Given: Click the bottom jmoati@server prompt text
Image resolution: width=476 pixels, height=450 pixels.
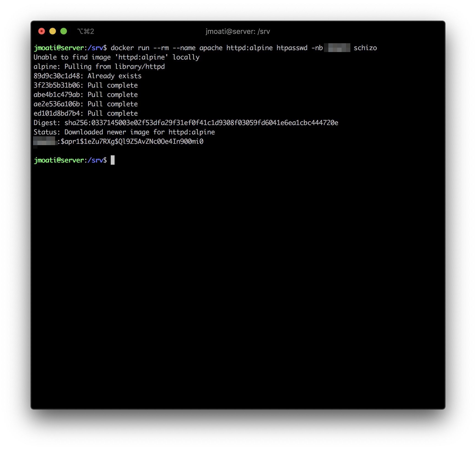Looking at the screenshot, I should [x=59, y=160].
